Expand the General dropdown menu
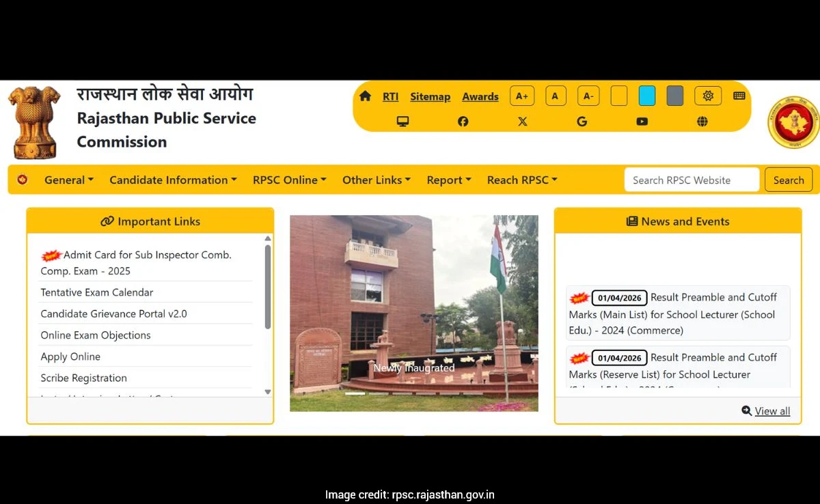This screenshot has height=504, width=820. point(68,180)
